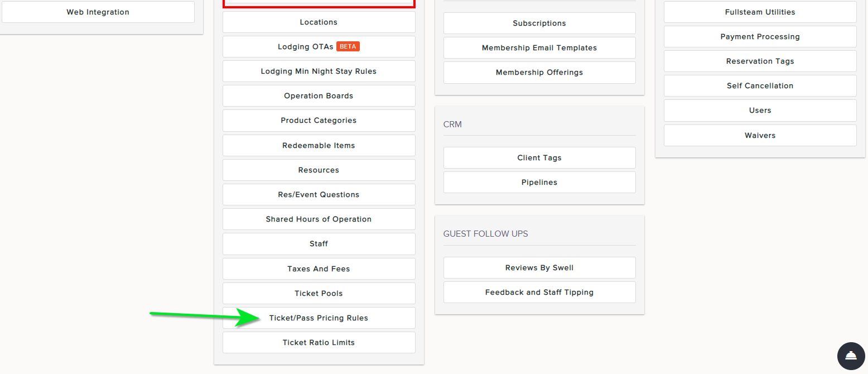Open the Users settings

(x=760, y=110)
